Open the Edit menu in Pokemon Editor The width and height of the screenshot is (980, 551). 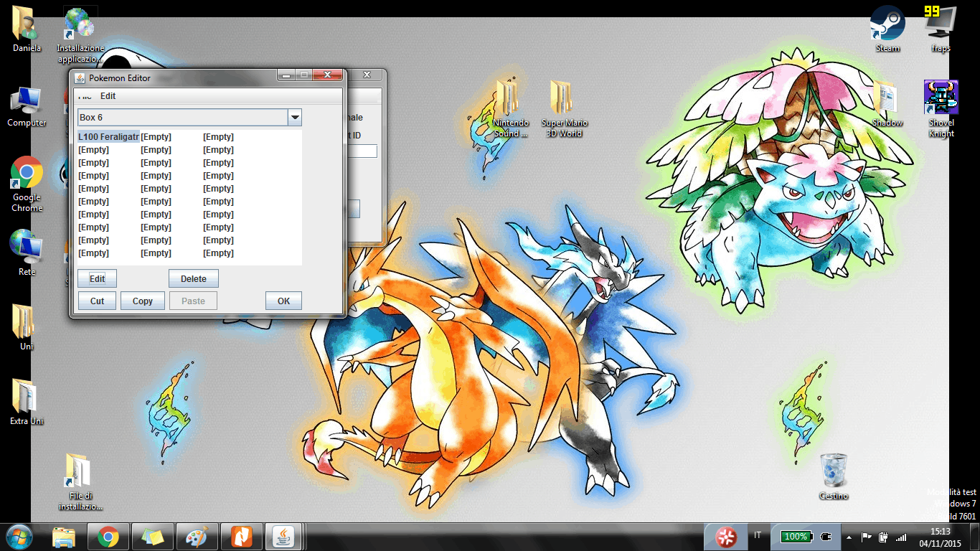[108, 96]
